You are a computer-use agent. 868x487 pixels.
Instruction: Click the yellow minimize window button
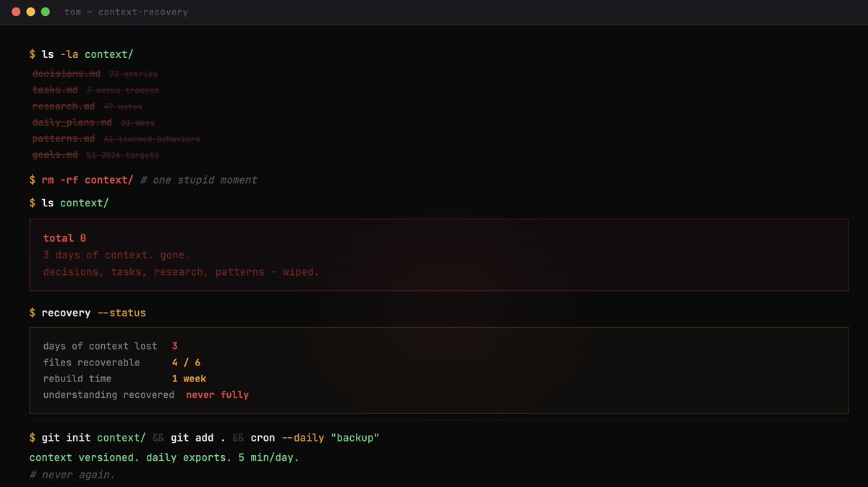(30, 12)
